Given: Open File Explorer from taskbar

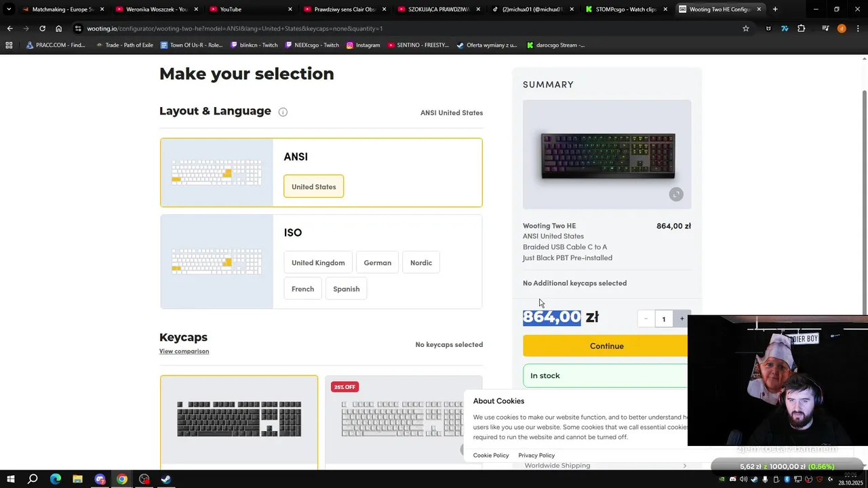Looking at the screenshot, I should (77, 479).
